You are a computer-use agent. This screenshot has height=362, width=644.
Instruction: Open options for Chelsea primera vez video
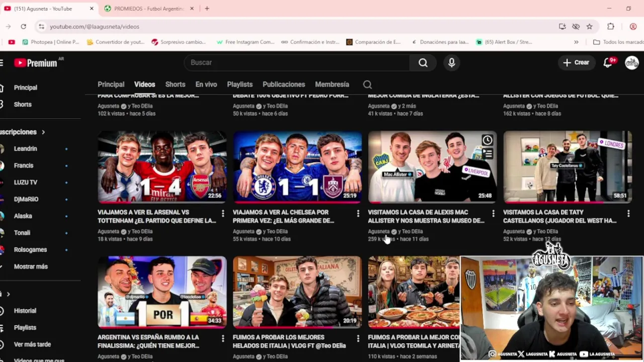pyautogui.click(x=358, y=214)
